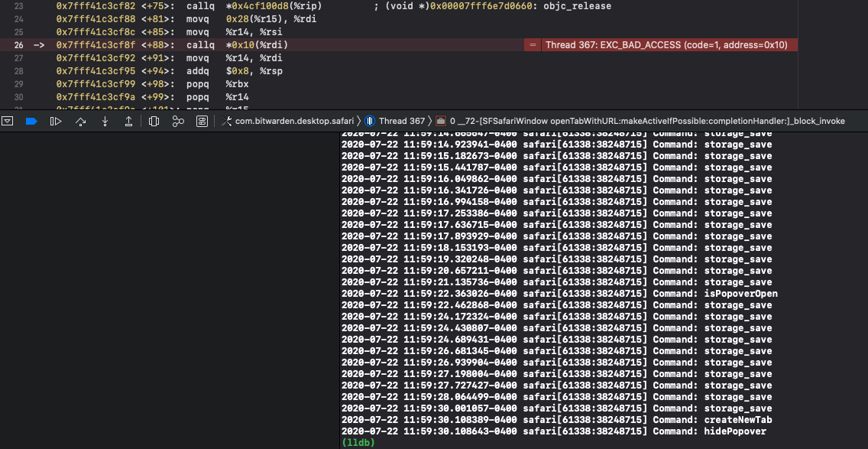Viewport: 868px width, 449px height.
Task: Click the 'Command: createNewTab' console log line
Action: pyautogui.click(x=557, y=420)
